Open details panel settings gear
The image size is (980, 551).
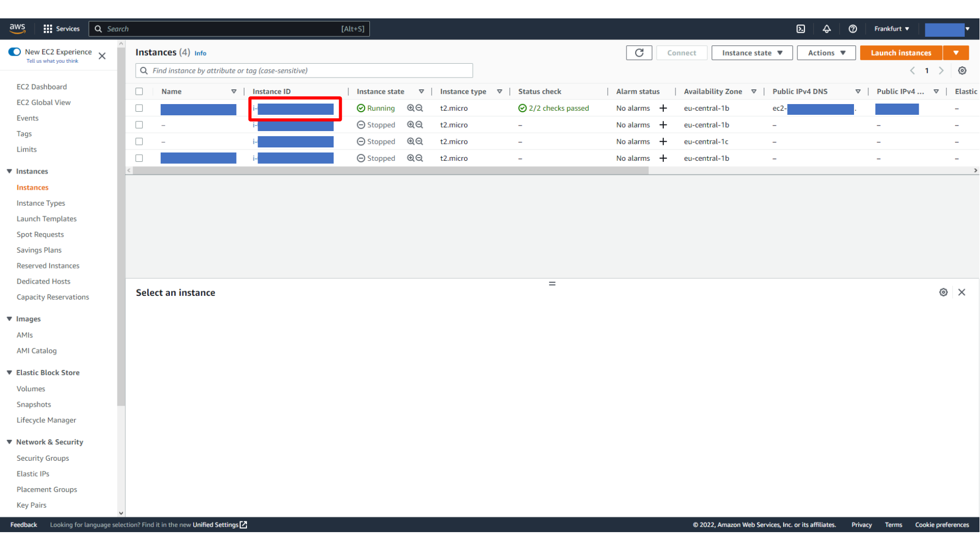[944, 292]
